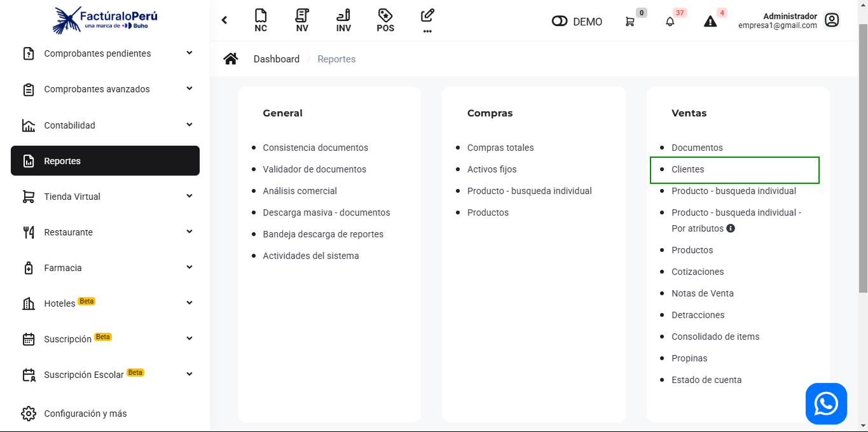This screenshot has height=432, width=868.
Task: Click the warning triangle alerts icon
Action: click(x=710, y=22)
